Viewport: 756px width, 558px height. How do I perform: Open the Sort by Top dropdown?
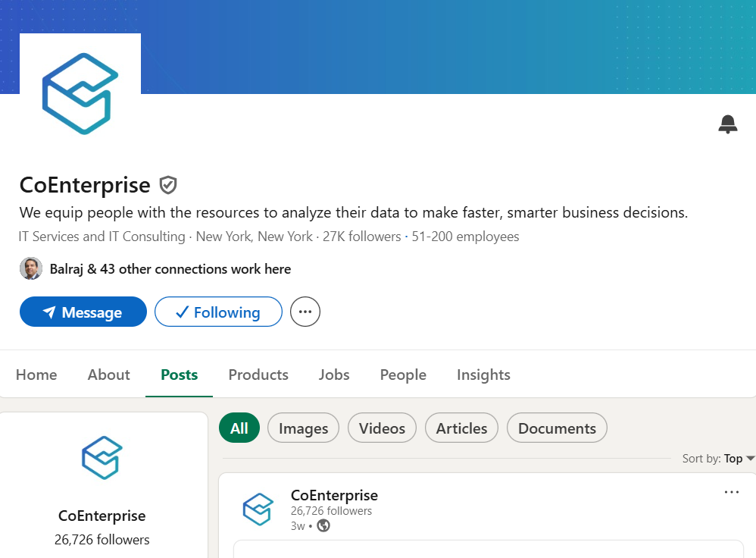click(x=718, y=459)
